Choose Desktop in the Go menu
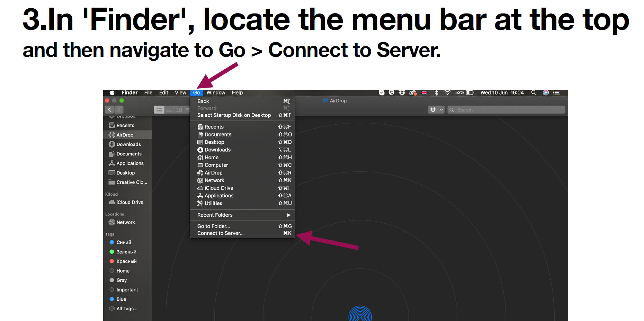This screenshot has height=321, width=644. (x=242, y=142)
